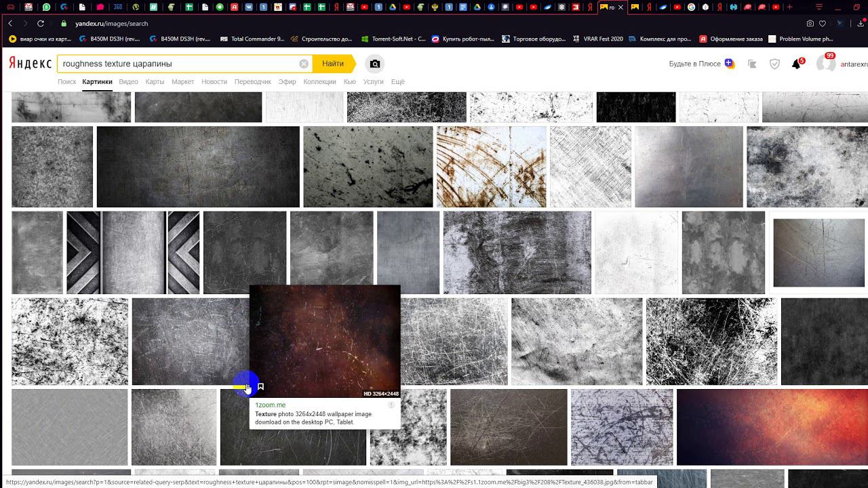Select the Картинки tab

98,82
